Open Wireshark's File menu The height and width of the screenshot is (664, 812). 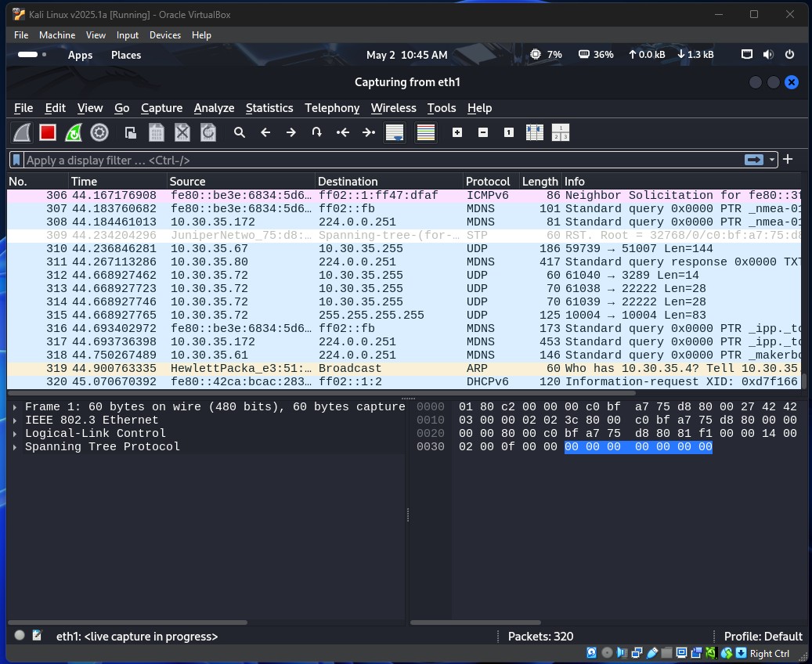pos(23,108)
